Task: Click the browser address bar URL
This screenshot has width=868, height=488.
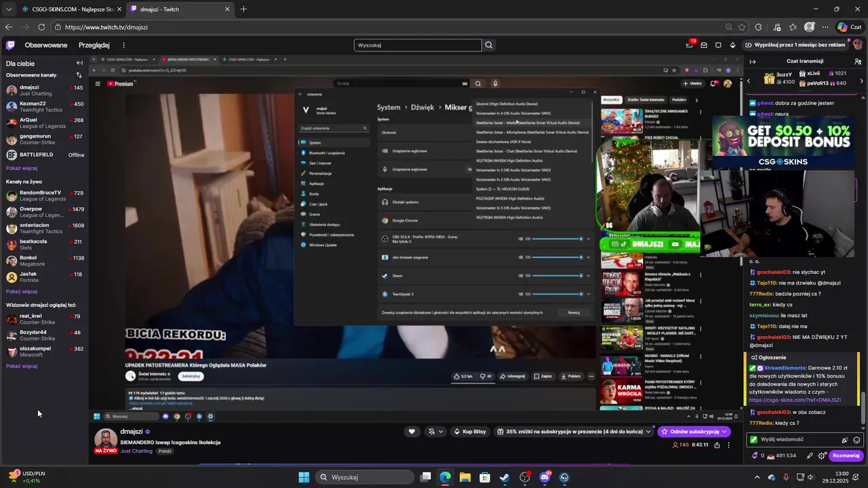Action: click(x=106, y=27)
